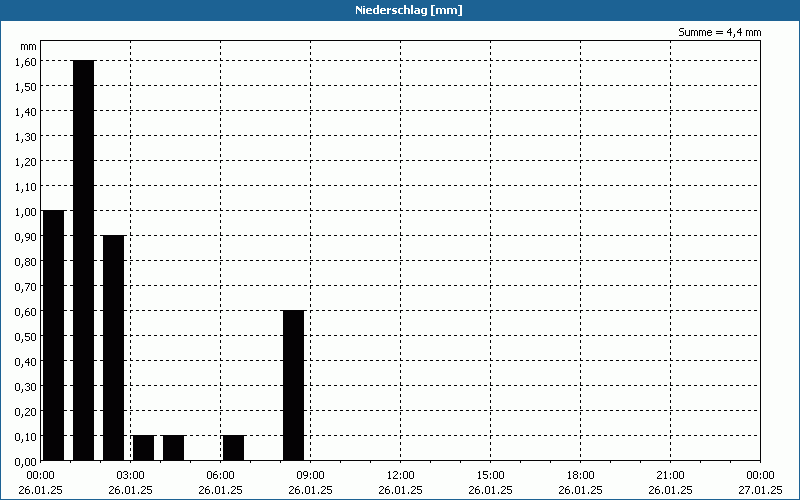800x500 pixels.
Task: Click the '06:00' time label on x-axis
Action: pos(220,475)
